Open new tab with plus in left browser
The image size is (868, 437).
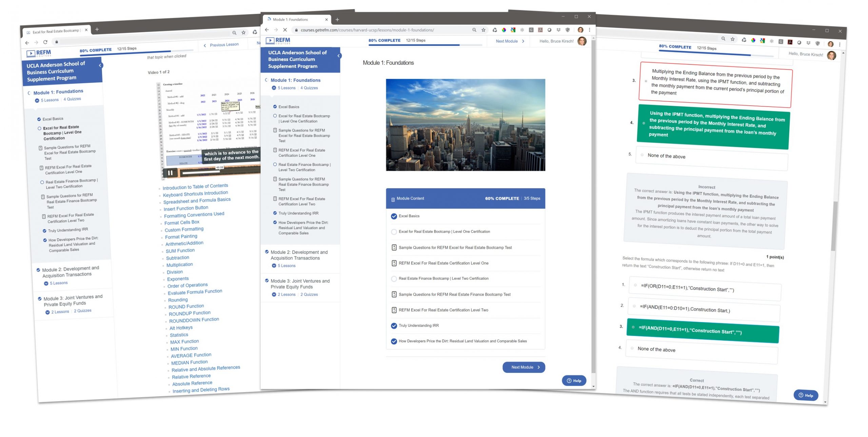(x=97, y=29)
